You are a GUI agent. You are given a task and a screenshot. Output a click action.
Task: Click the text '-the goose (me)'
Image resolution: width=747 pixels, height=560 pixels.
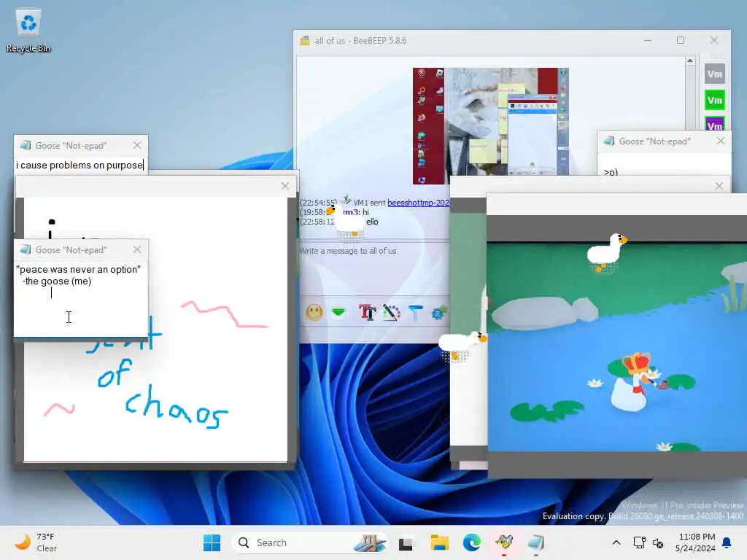57,281
